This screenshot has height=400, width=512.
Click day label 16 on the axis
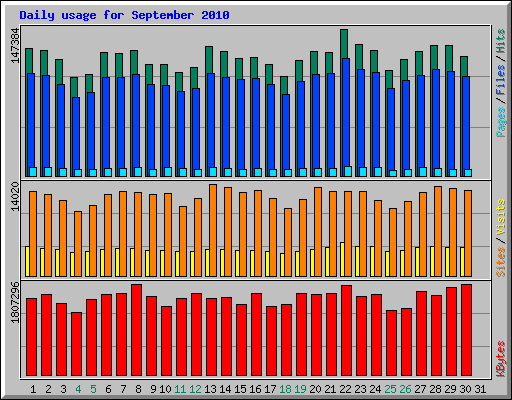pyautogui.click(x=255, y=389)
